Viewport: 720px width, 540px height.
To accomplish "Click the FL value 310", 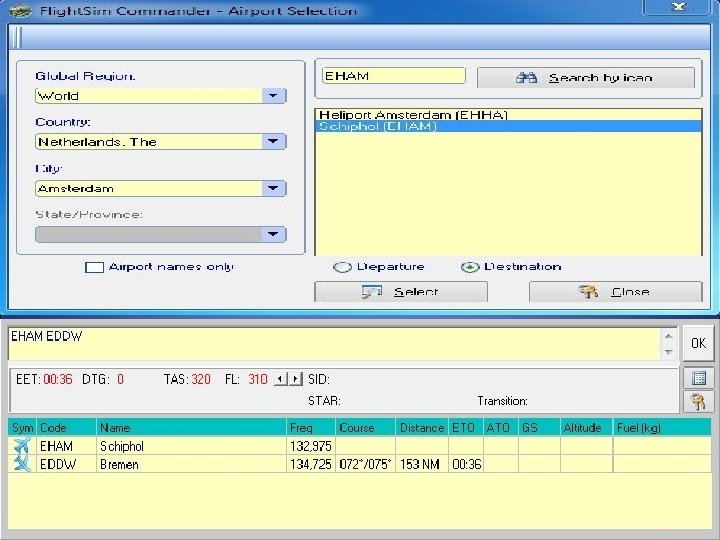I will coord(258,379).
